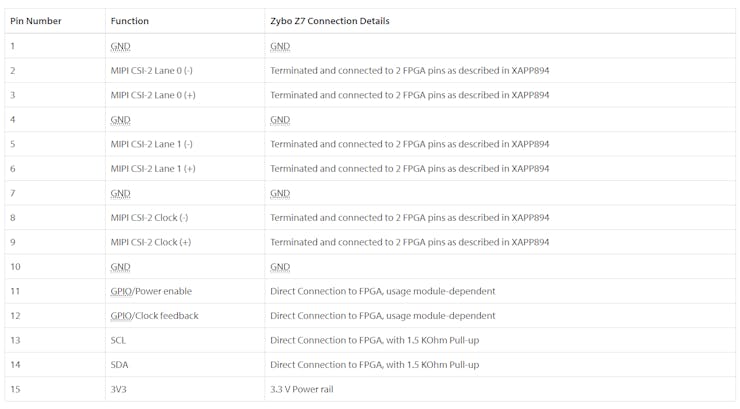Click the 3.3 V Power rail text
This screenshot has width=740, height=409.
[302, 390]
